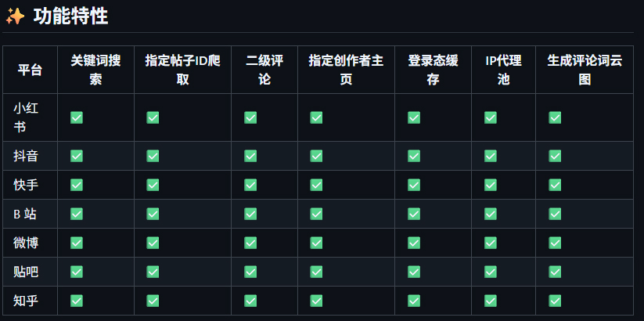Click the 平台 column header
644x321 pixels.
pyautogui.click(x=30, y=70)
